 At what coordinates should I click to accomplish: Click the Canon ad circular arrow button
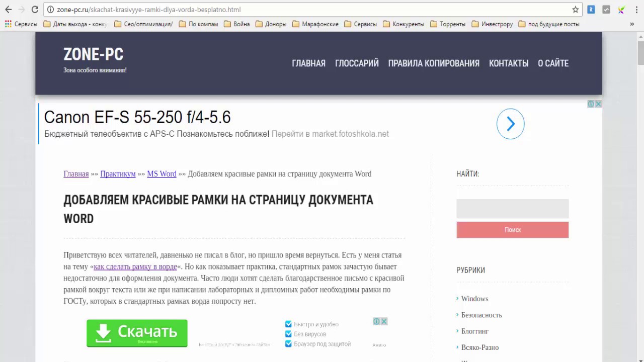(x=510, y=124)
